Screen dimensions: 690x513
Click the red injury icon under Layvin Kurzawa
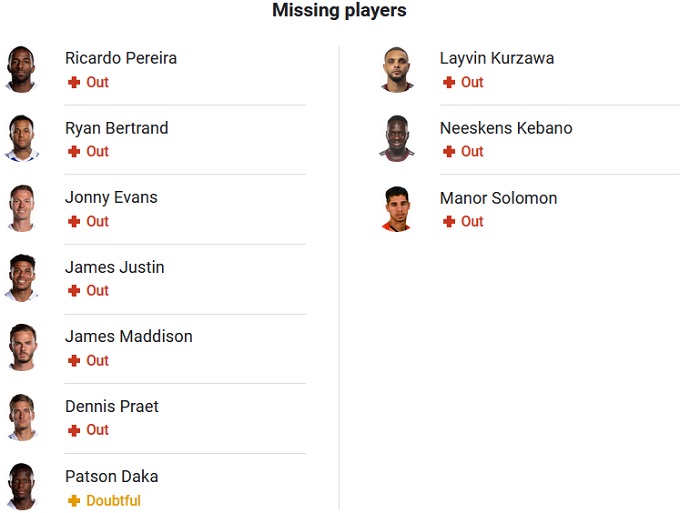(449, 83)
